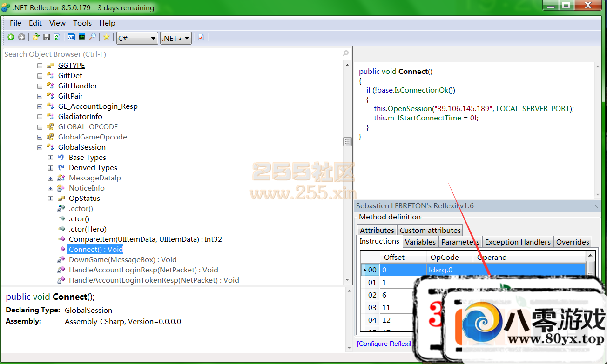Viewport: 607px width, 364px height.
Task: Click the Offset column header
Action: (403, 257)
